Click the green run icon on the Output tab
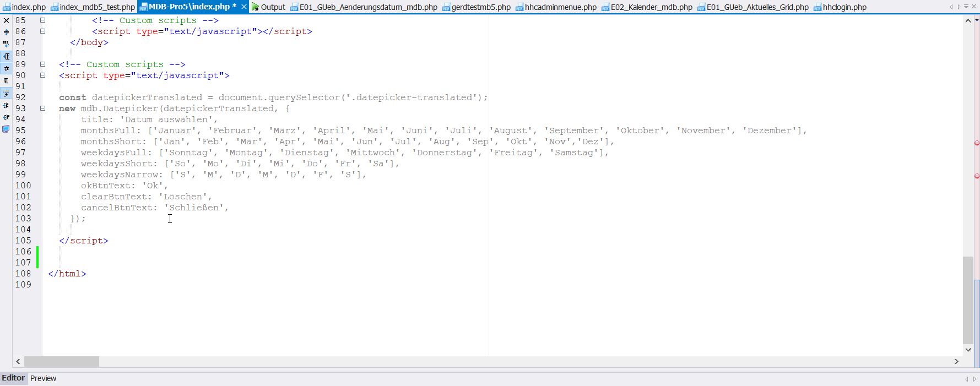 255,7
